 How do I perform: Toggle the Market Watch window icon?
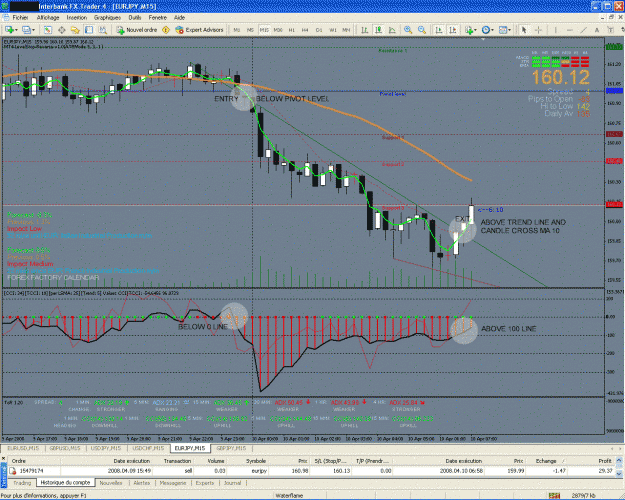(48, 30)
